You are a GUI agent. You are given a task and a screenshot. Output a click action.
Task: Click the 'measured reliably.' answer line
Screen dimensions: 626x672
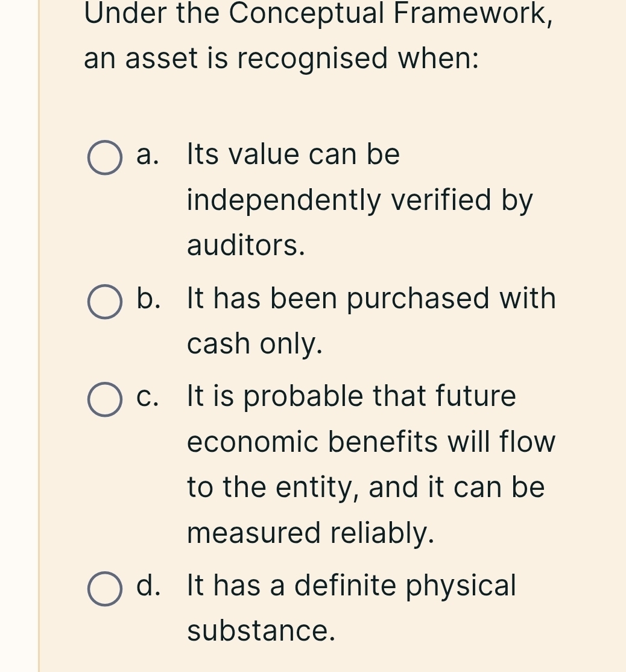(310, 533)
